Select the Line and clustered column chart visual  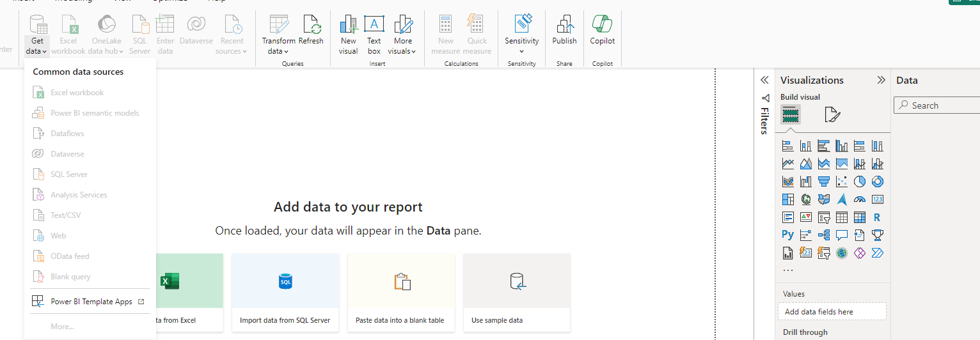[878, 164]
